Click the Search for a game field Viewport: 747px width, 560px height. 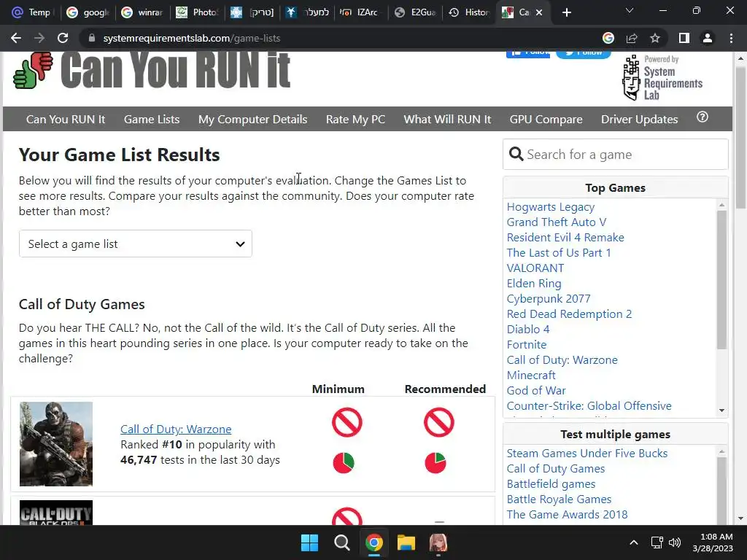615,155
